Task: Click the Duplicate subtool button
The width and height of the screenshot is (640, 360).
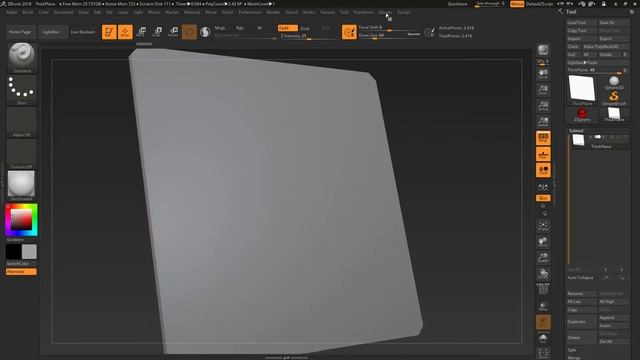Action: (582, 322)
